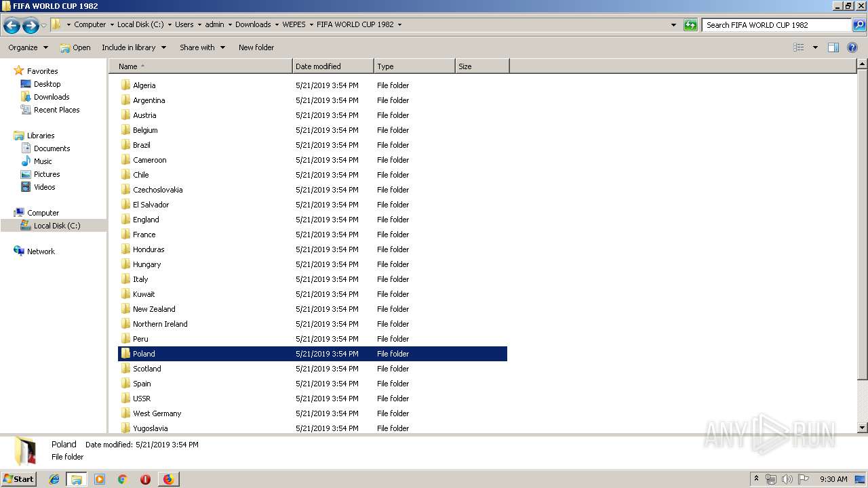Screen dimensions: 868x488
Task: Expand FIFA WORLD CUP 1982 breadcrumb arrow
Action: point(399,24)
